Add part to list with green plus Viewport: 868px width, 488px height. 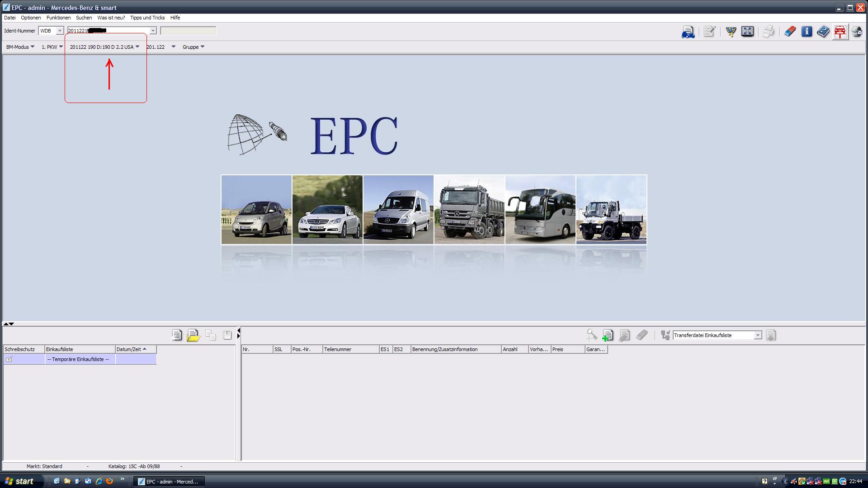(x=608, y=335)
